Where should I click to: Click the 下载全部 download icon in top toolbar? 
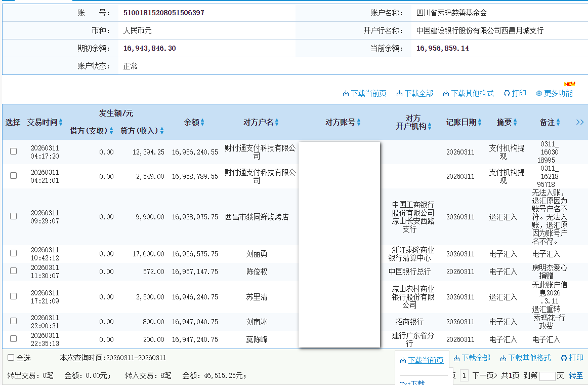pos(399,93)
